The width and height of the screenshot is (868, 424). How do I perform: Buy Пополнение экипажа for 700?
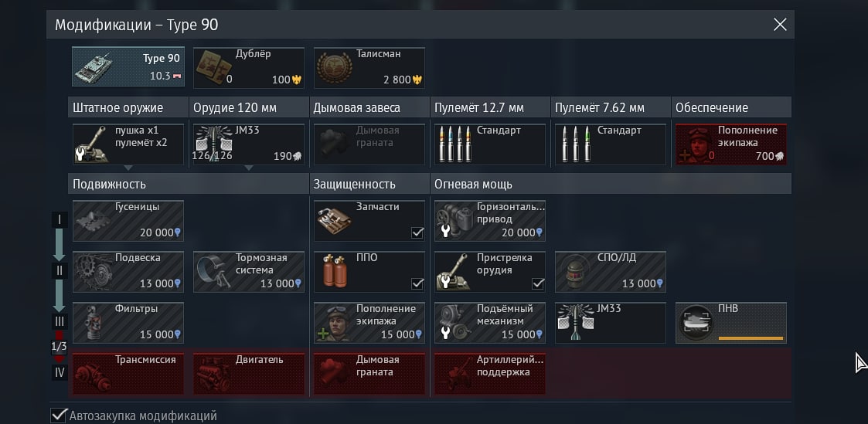[730, 144]
